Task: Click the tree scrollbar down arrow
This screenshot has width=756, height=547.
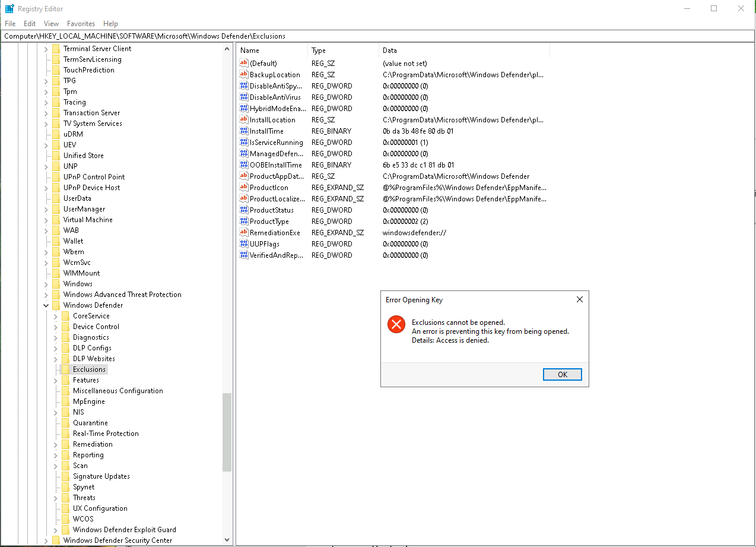Action: [227, 540]
